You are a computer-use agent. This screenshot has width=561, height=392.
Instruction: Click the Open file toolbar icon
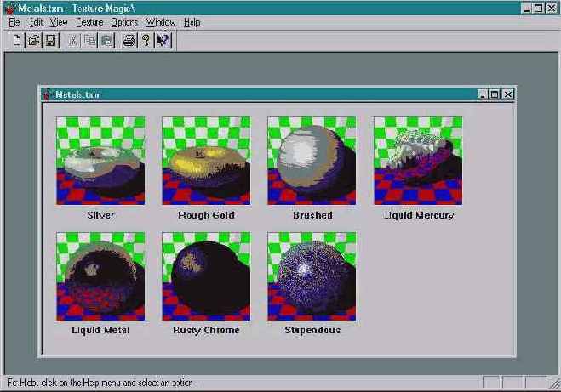(x=34, y=40)
